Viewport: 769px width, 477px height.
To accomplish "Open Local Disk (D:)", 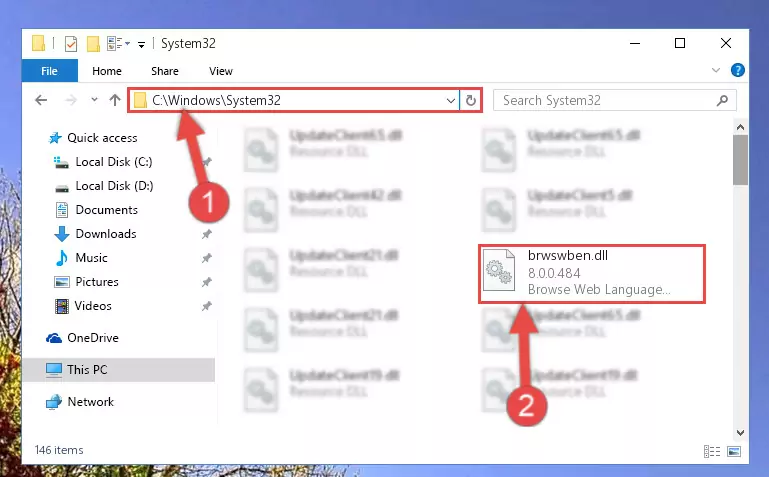I will [103, 186].
